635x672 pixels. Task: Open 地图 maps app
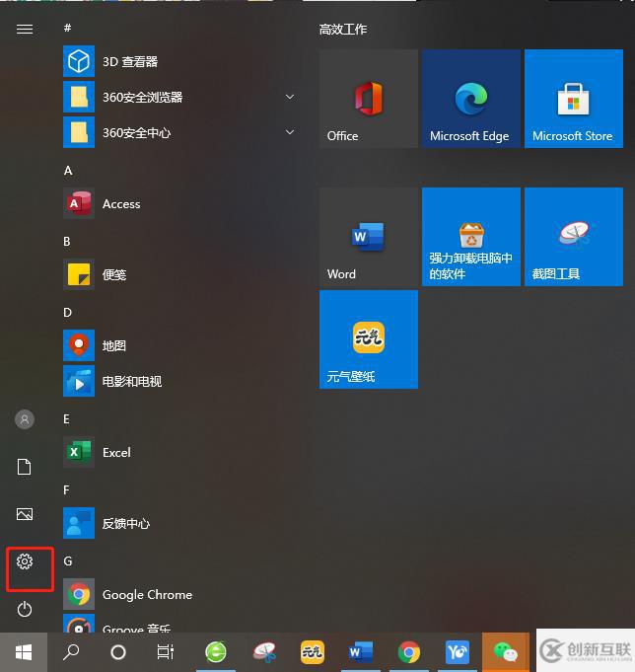click(x=179, y=345)
